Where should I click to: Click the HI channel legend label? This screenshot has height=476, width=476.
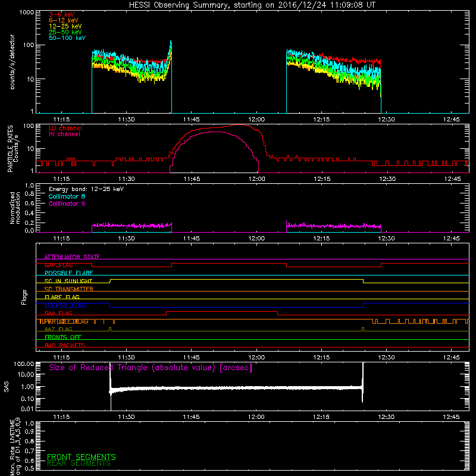tap(64, 134)
